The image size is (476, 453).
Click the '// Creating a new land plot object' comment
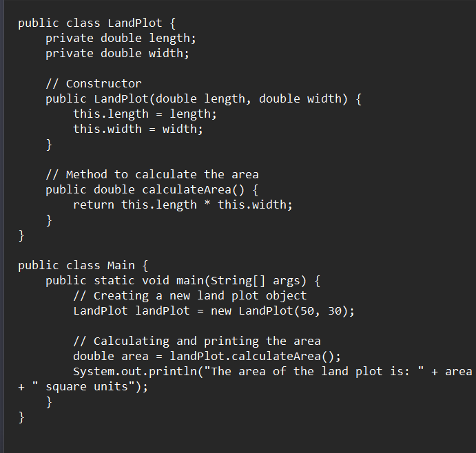click(x=190, y=296)
